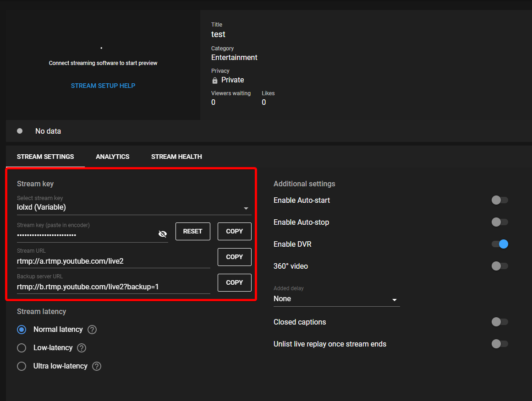
Task: Copy the Backup server URL
Action: [234, 282]
